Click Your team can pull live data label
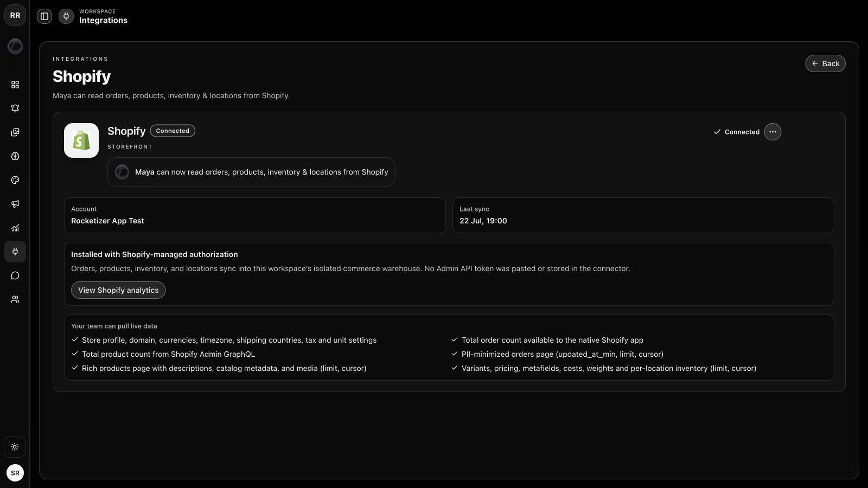868x488 pixels. click(114, 326)
